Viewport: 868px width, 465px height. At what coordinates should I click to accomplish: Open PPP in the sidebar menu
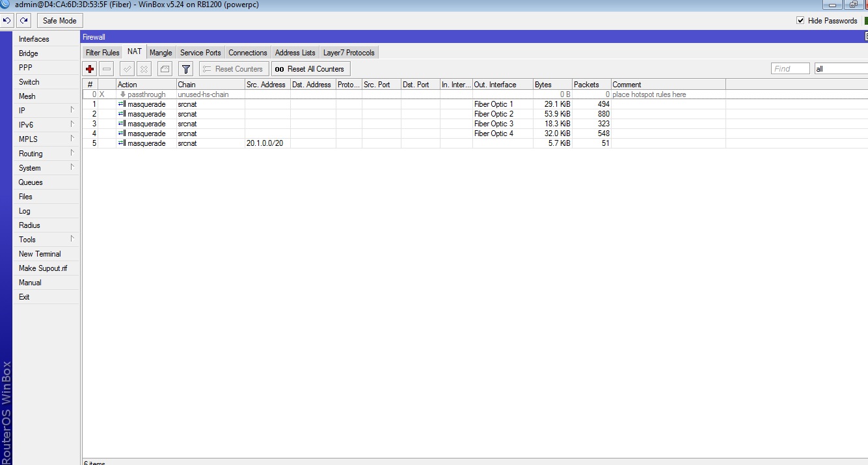[x=46, y=68]
